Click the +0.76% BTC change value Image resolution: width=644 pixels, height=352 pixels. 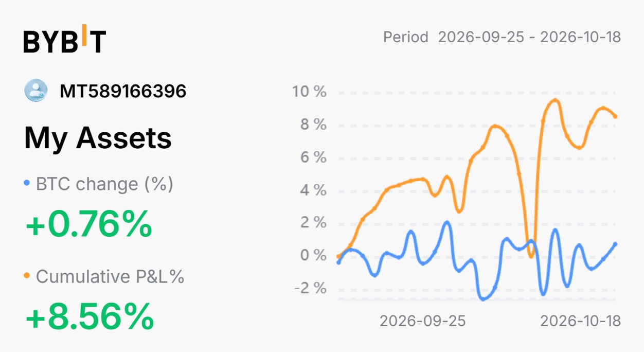[88, 223]
